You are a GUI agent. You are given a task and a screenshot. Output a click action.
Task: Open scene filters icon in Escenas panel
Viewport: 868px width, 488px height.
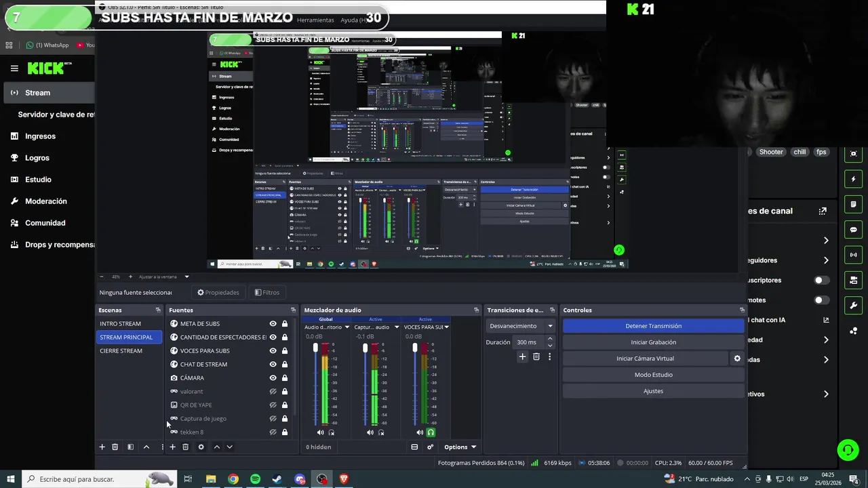130,447
